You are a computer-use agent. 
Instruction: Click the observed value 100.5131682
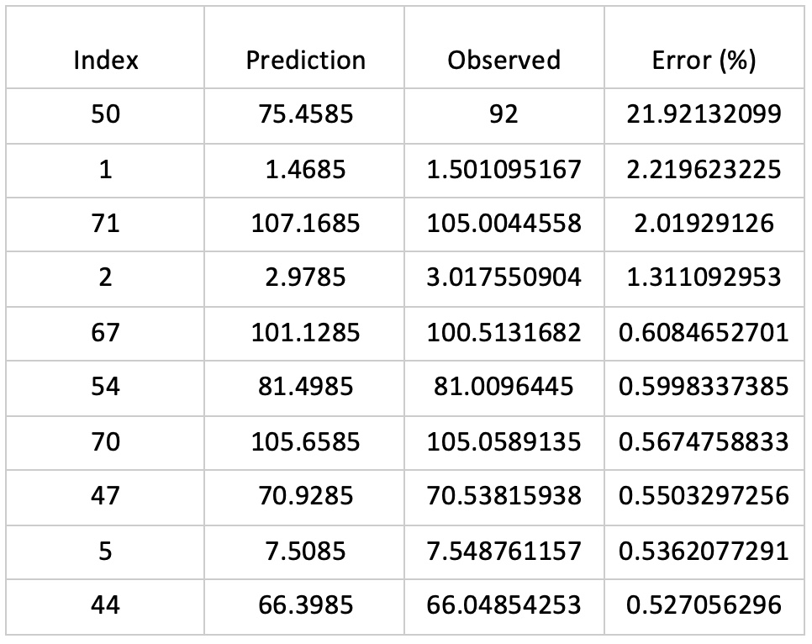pyautogui.click(x=504, y=333)
